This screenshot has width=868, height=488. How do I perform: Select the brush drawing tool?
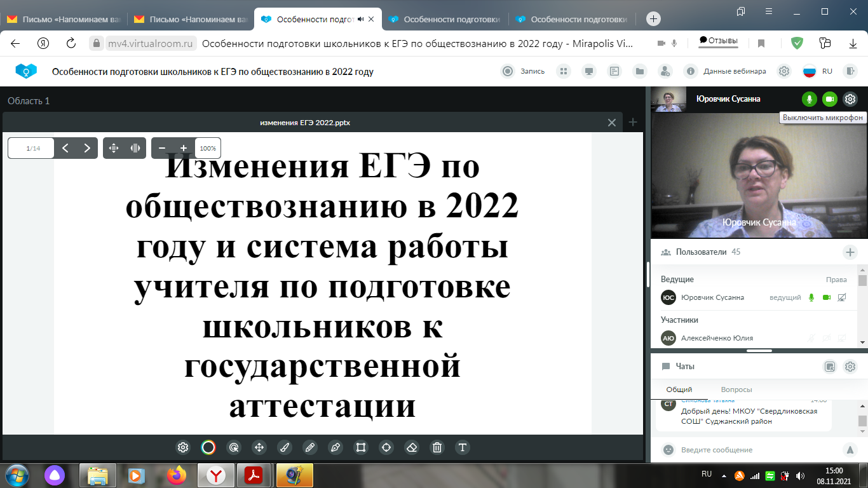[x=285, y=447]
